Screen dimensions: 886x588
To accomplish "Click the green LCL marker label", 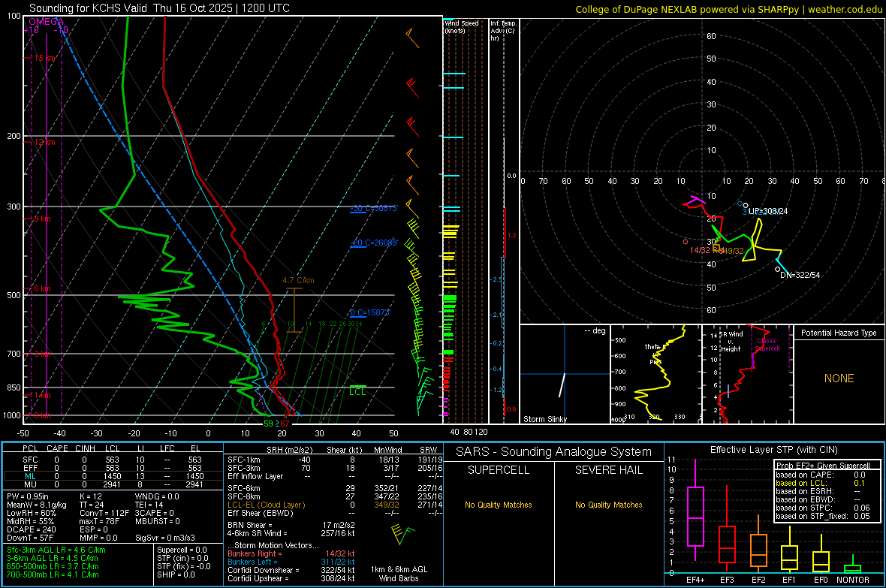I will click(357, 391).
